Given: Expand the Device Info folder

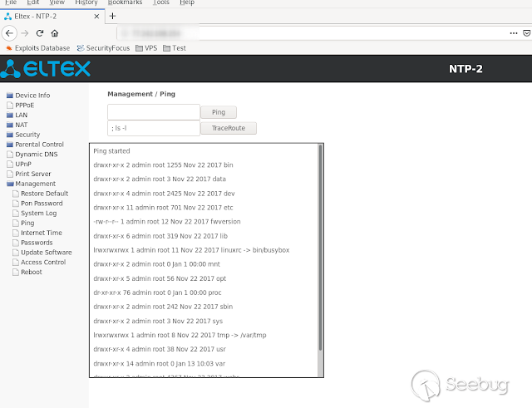Looking at the screenshot, I should tap(28, 96).
